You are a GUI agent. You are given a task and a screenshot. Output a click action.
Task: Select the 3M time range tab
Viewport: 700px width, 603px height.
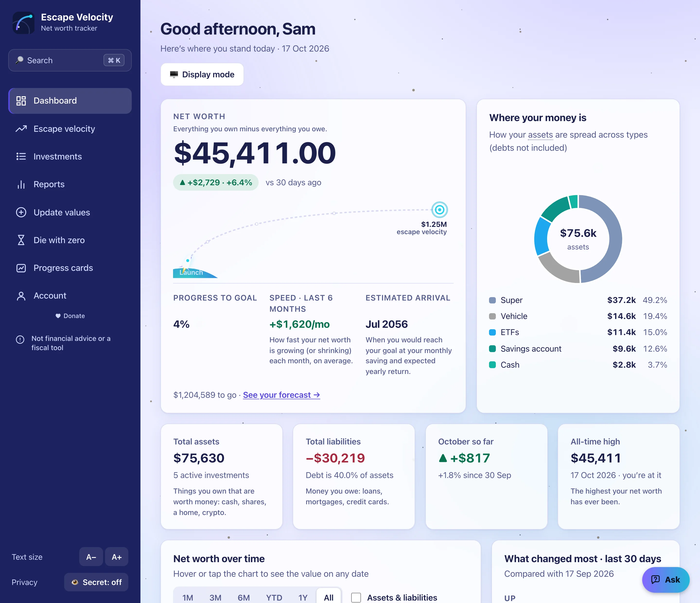[x=216, y=598]
